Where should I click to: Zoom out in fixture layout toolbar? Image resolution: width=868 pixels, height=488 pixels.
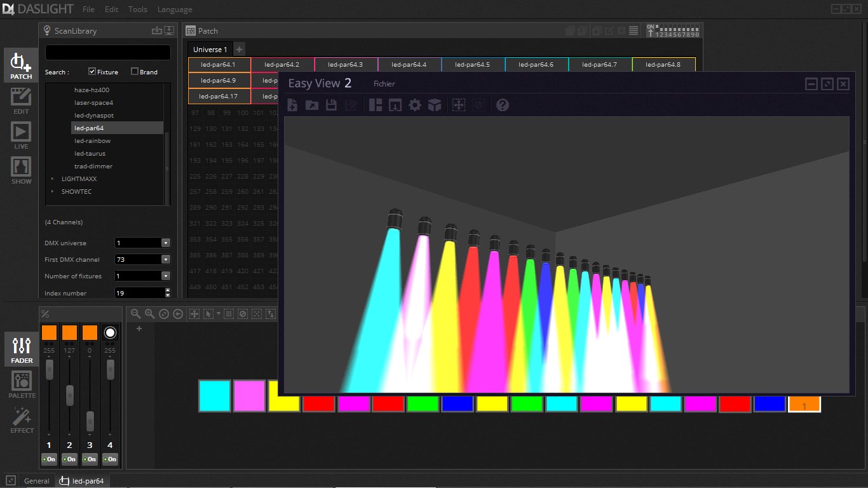pos(135,313)
